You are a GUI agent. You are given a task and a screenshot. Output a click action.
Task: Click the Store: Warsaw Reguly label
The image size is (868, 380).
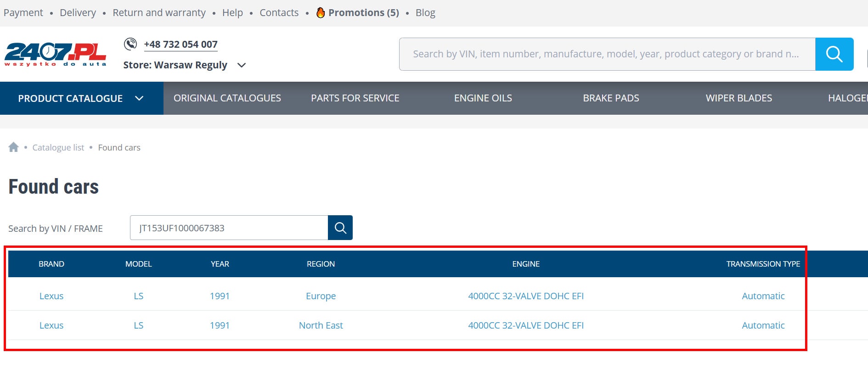175,65
